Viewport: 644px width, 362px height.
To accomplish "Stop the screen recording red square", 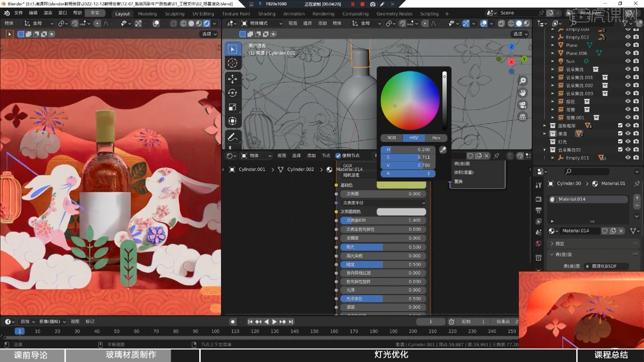I will 362,4.
